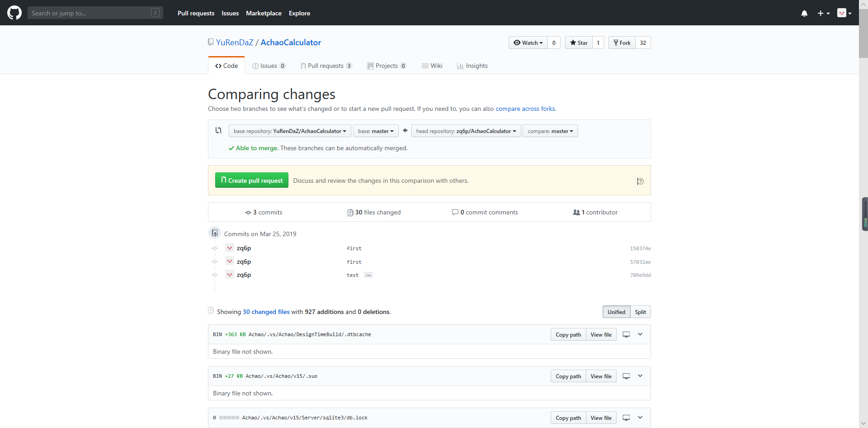868x428 pixels.
Task: Open file path Achao/.vs/Achao/v15/.suo
Action: pyautogui.click(x=281, y=376)
